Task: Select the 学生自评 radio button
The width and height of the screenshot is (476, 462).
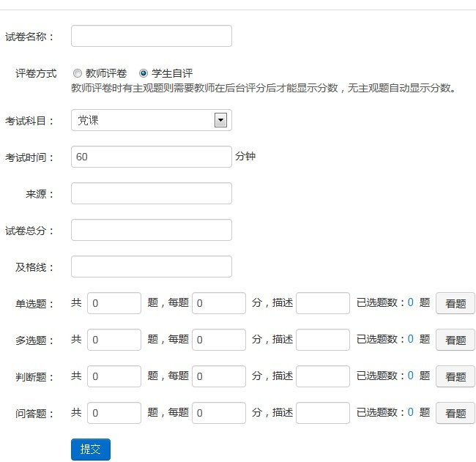Action: 143,73
